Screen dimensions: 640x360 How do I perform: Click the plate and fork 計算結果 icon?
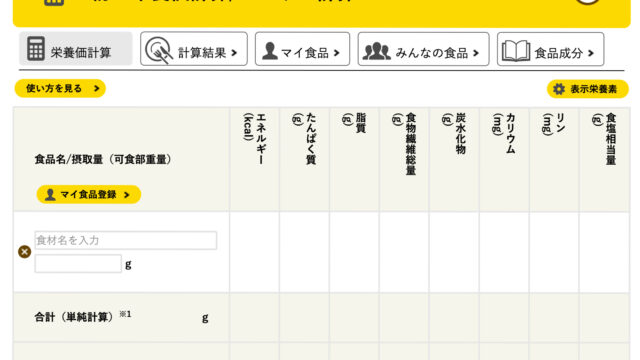(x=159, y=50)
